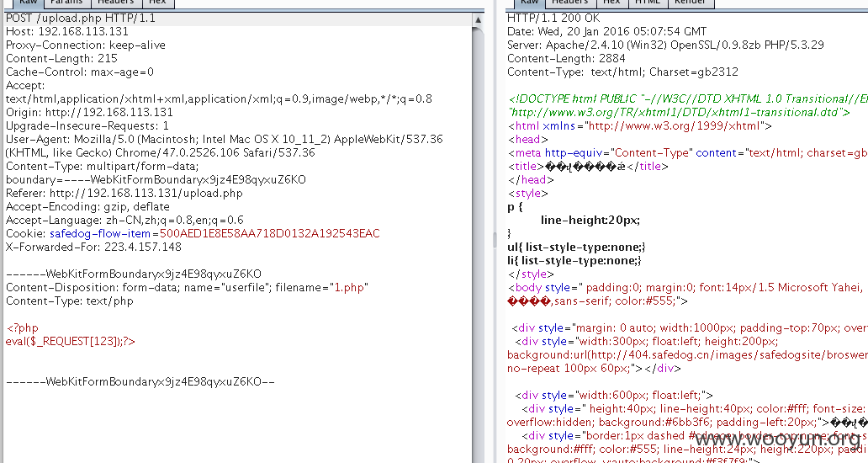868x463 pixels.
Task: Click the closing '</style>' tag
Action: point(531,274)
